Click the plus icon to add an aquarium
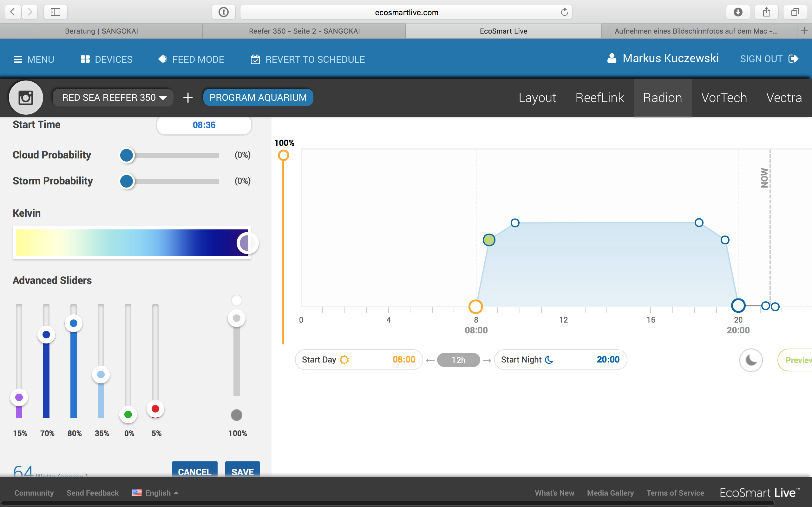Image resolution: width=812 pixels, height=507 pixels. pos(188,98)
